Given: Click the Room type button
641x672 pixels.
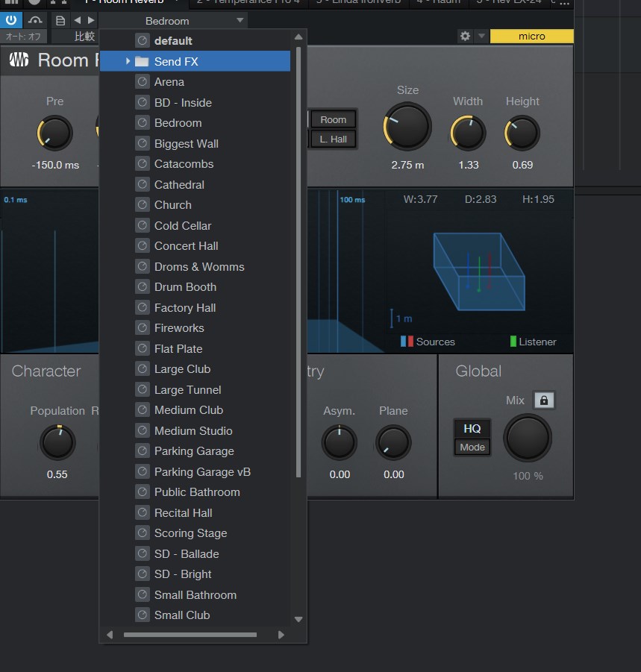Looking at the screenshot, I should point(333,119).
